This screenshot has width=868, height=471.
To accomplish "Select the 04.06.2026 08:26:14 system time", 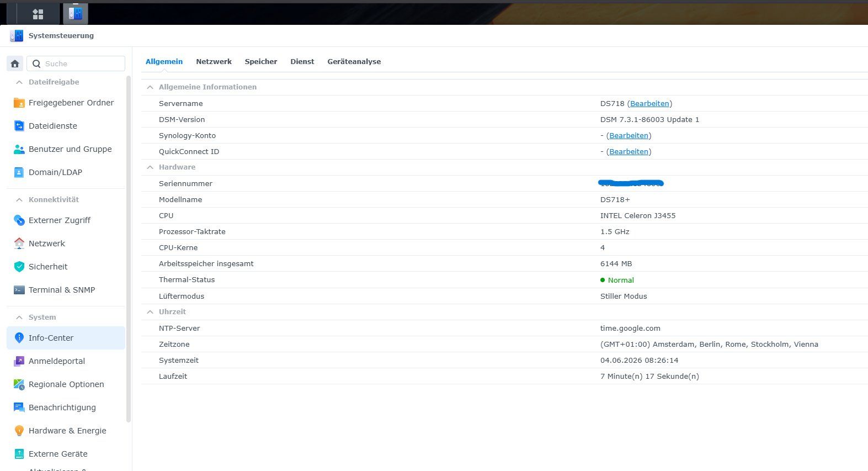I will [x=639, y=361].
